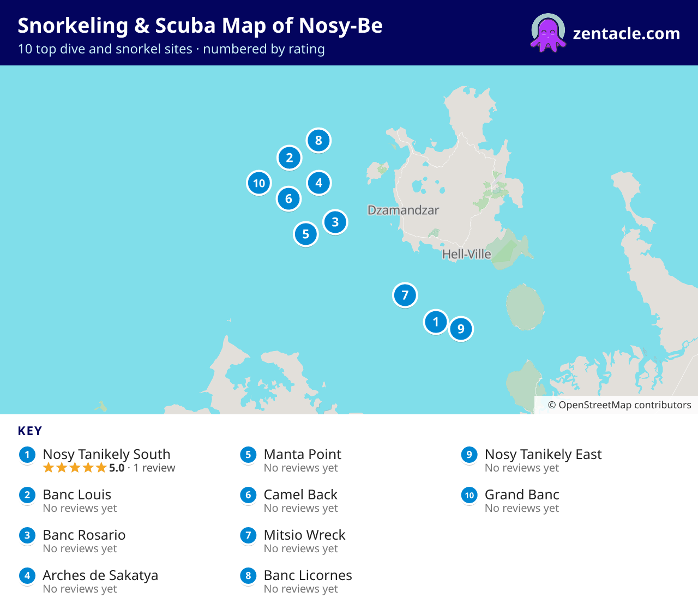Image resolution: width=698 pixels, height=616 pixels.
Task: Click Manta Point in the key
Action: pos(302,454)
